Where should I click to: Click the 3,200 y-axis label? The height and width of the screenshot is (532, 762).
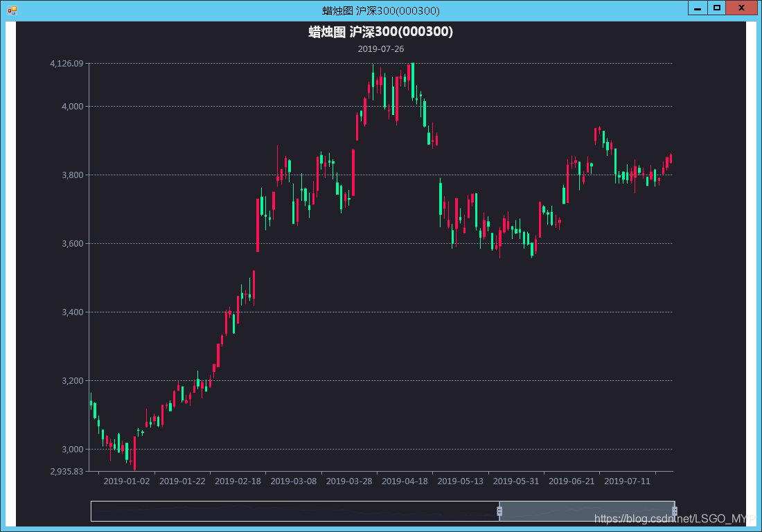73,380
